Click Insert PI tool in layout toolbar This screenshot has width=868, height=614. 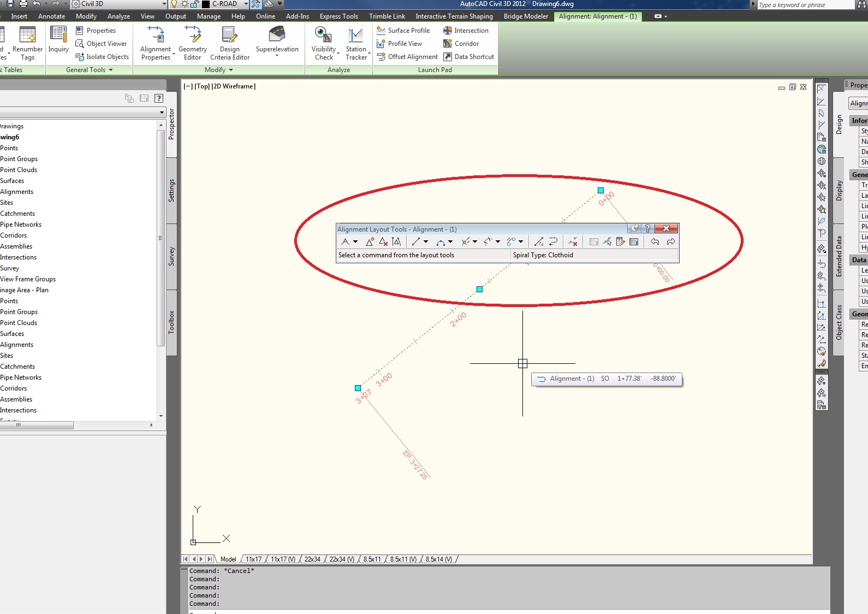(370, 242)
